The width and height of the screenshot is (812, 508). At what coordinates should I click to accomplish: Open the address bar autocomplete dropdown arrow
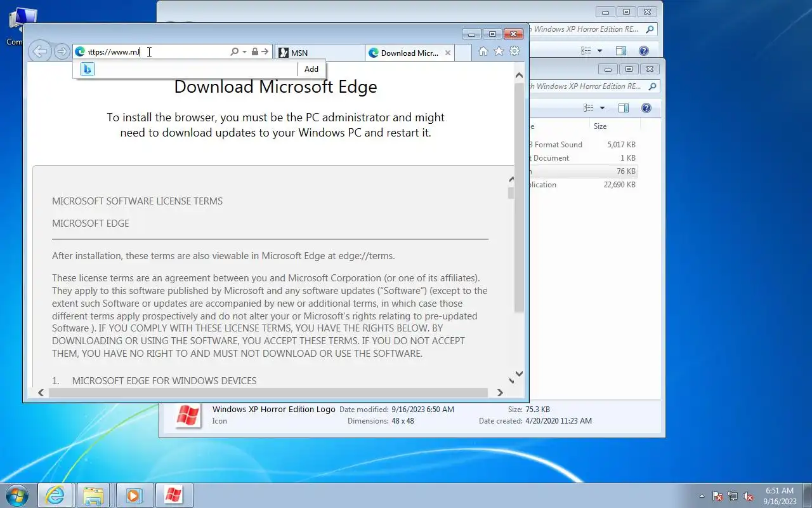click(244, 52)
